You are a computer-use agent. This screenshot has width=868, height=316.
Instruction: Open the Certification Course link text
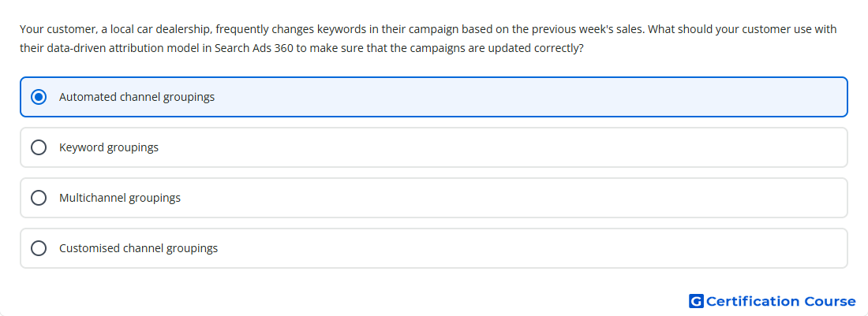tap(781, 301)
